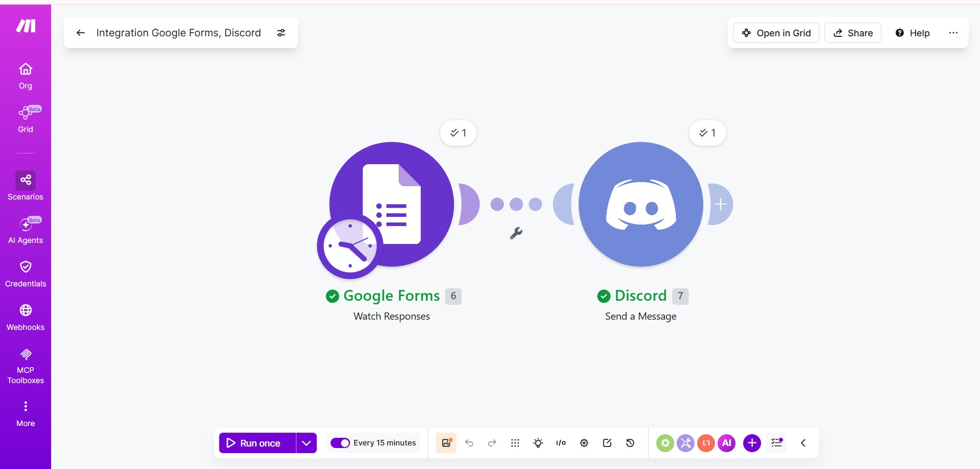The image size is (980, 469).
Task: Select the Discord module circle
Action: pos(641,204)
